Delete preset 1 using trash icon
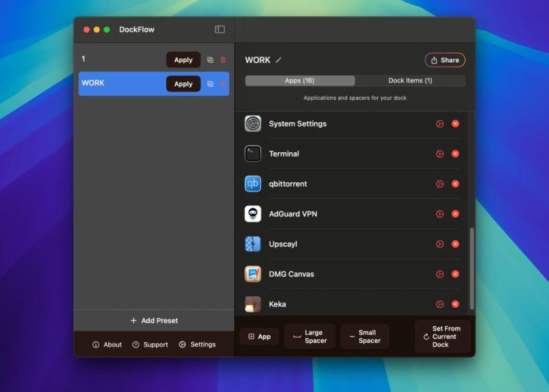Screen dimensions: 549x392 click(223, 60)
